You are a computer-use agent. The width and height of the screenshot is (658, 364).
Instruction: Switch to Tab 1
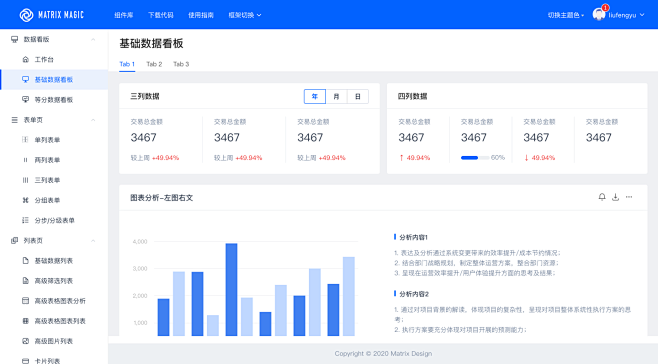[x=127, y=64]
